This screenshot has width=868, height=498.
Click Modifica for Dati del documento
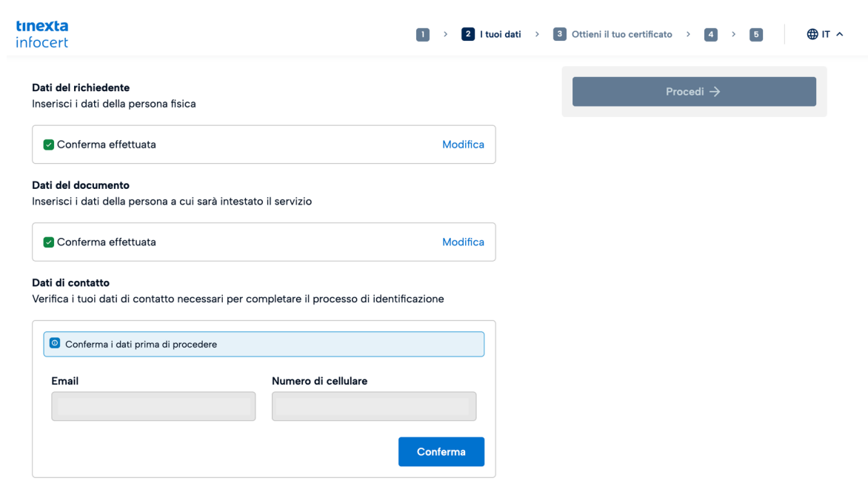click(463, 242)
